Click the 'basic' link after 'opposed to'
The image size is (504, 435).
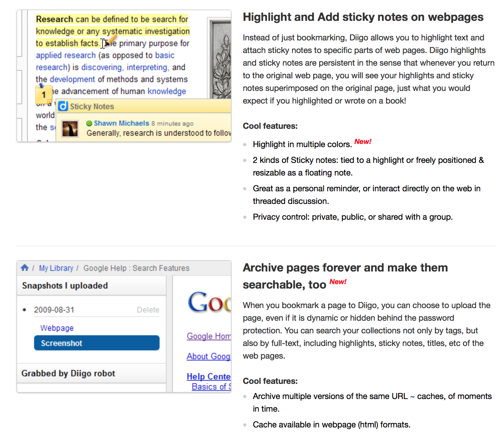click(x=165, y=55)
